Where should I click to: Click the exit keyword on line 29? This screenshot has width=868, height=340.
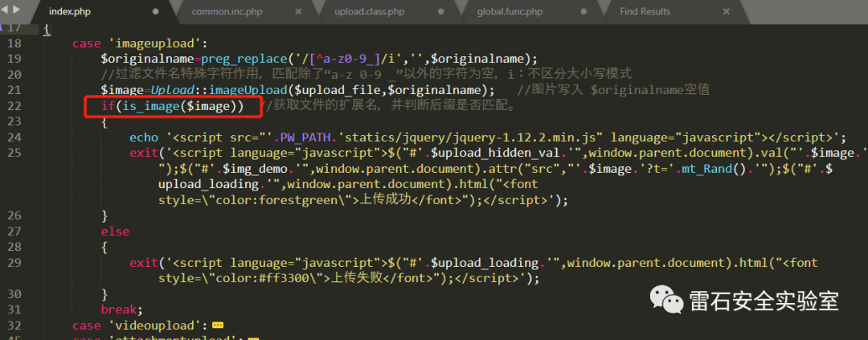click(144, 263)
